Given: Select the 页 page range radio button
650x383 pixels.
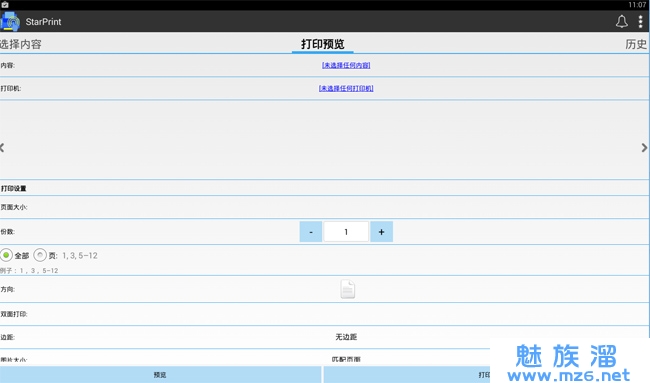Looking at the screenshot, I should point(40,255).
